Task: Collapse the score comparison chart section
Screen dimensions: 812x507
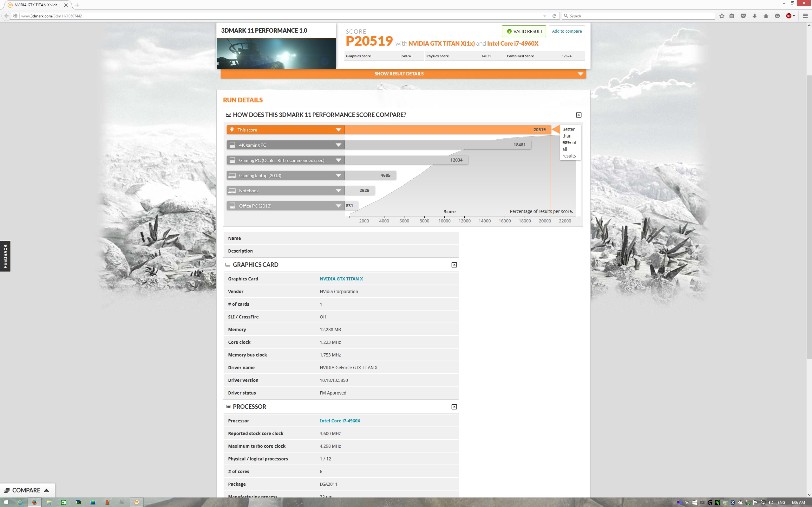Action: click(x=579, y=115)
